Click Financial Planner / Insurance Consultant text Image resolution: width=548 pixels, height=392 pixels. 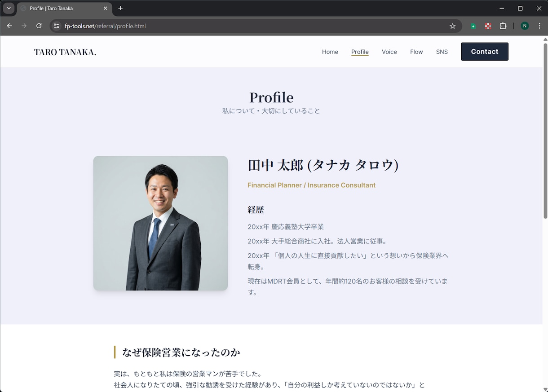click(311, 185)
